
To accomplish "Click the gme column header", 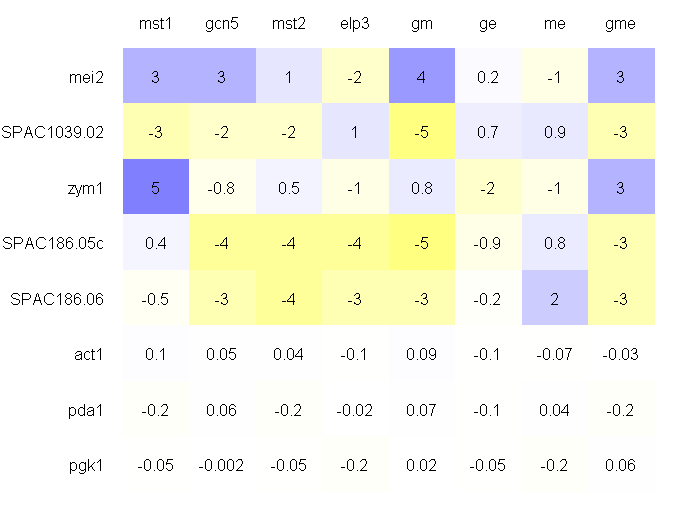I will (x=621, y=23).
